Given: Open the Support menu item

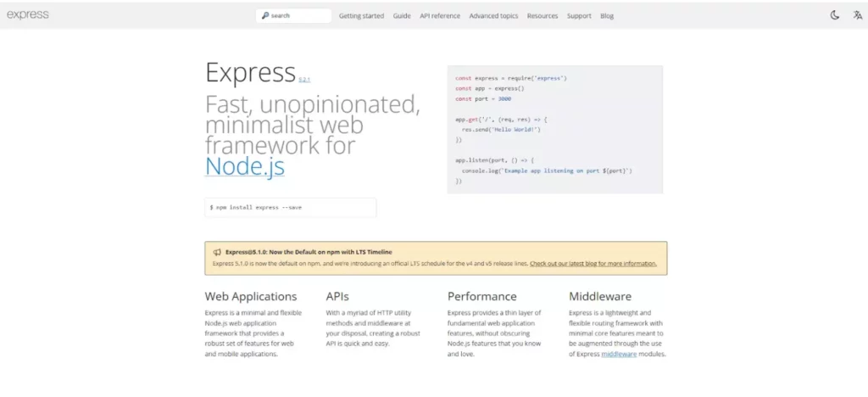Looking at the screenshot, I should coord(579,16).
